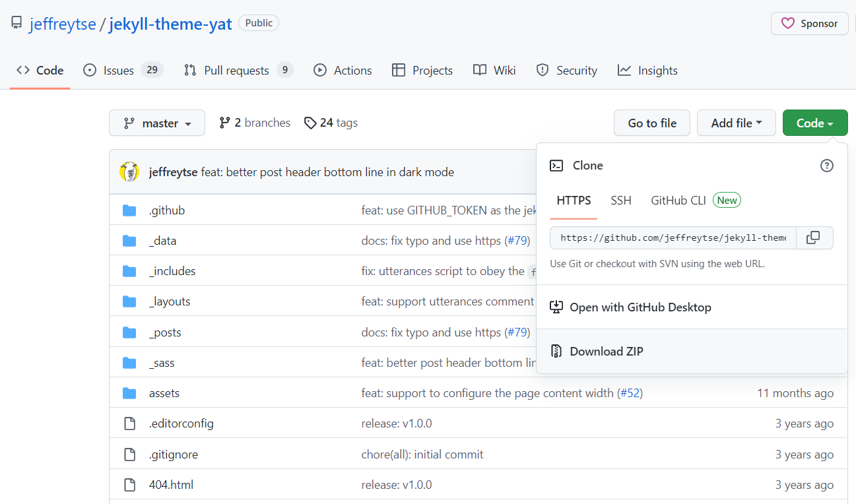The image size is (856, 504).
Task: Click the 404.html file icon
Action: 129,485
